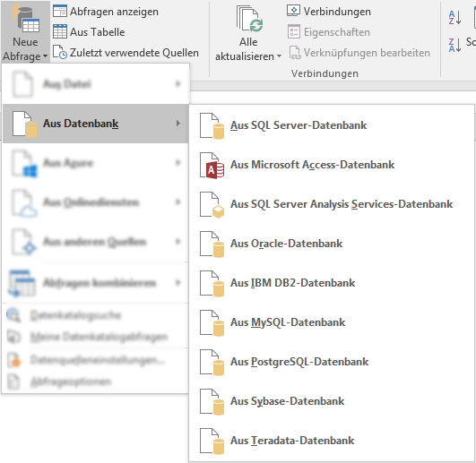Expand Aus Datei submenu arrow

tap(178, 83)
